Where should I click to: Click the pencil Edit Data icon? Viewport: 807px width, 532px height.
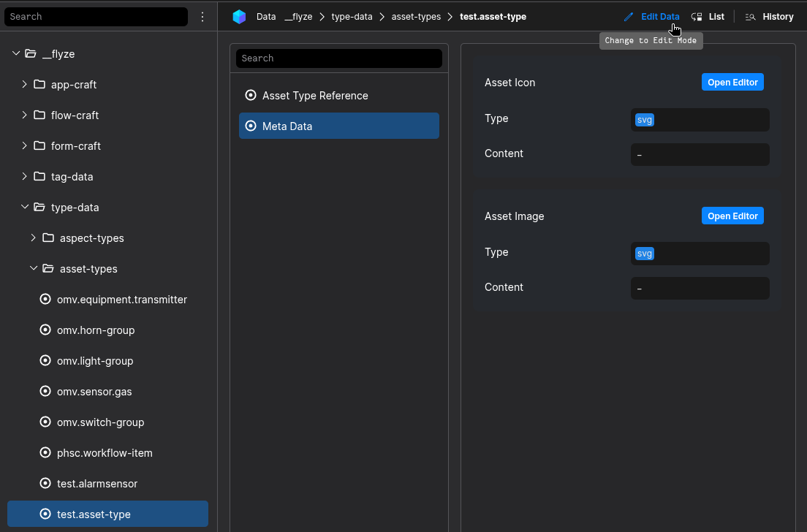(x=629, y=17)
